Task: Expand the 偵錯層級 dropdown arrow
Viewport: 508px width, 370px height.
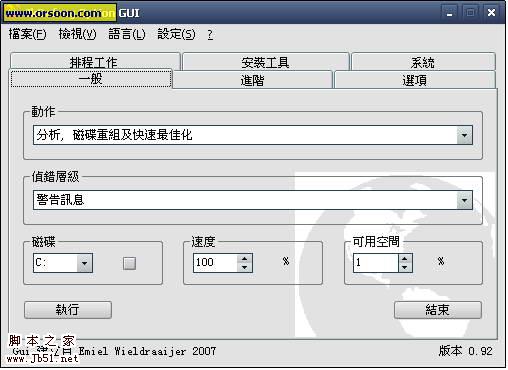Action: tap(465, 200)
